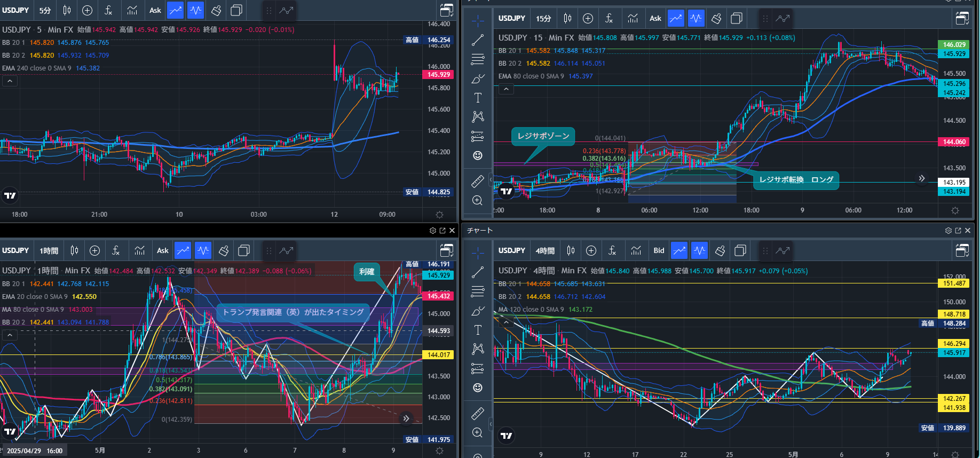The image size is (980, 458).
Task: Select brush drawing tool in 15分 chart
Action: coord(478,78)
